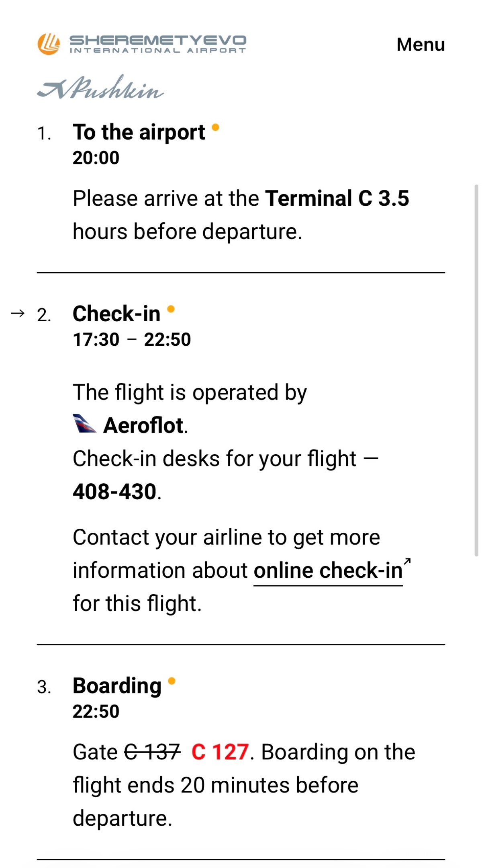The image size is (482, 868).
Task: Click the Aeroflot tail logo icon
Action: click(x=84, y=423)
